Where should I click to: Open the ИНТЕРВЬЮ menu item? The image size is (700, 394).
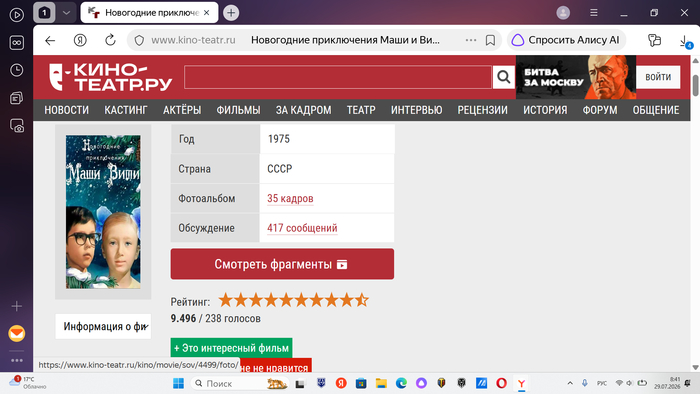tap(417, 110)
